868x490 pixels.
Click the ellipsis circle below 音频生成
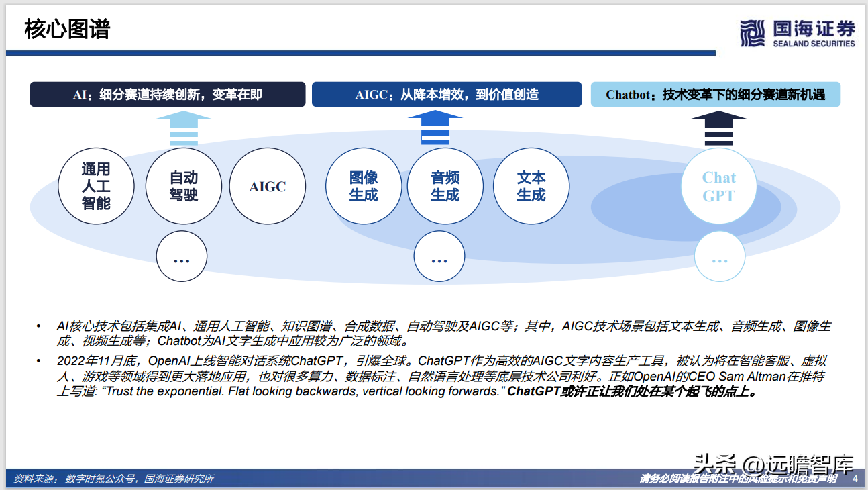click(x=439, y=256)
